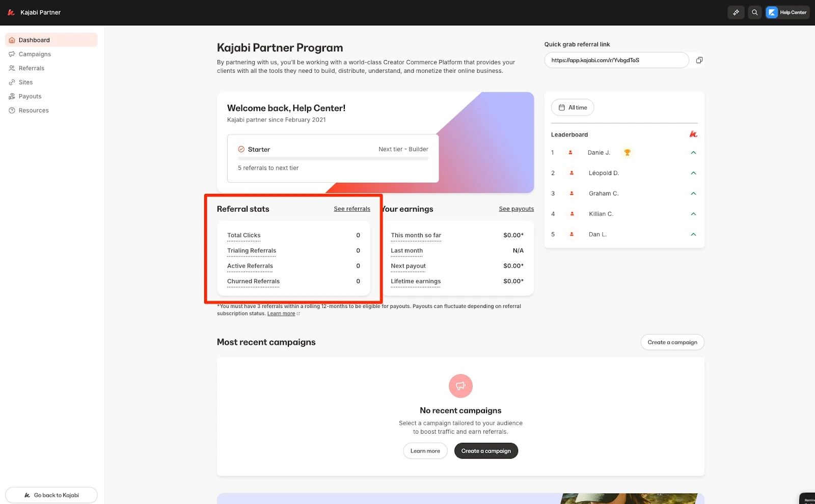The height and width of the screenshot is (504, 815).
Task: Click the pink megaphone campaign icon
Action: pyautogui.click(x=460, y=386)
